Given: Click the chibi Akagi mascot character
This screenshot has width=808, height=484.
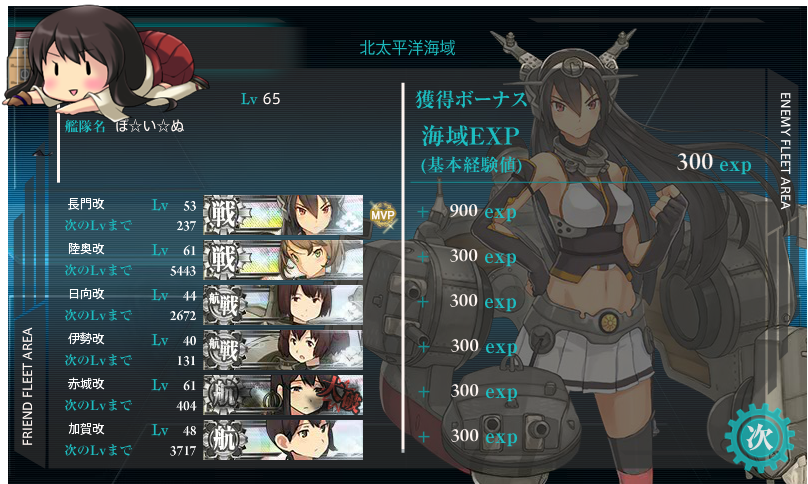Looking at the screenshot, I should point(98,59).
